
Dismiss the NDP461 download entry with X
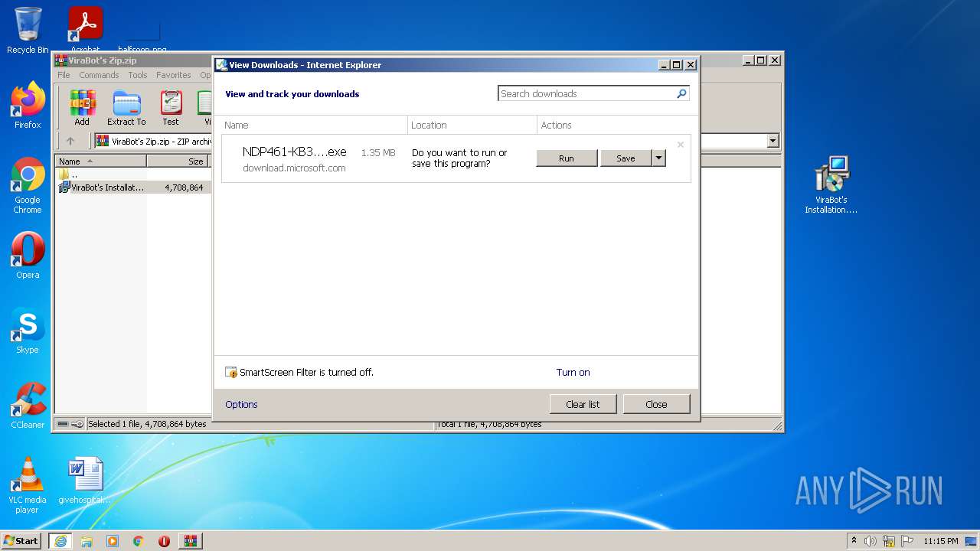click(x=680, y=145)
